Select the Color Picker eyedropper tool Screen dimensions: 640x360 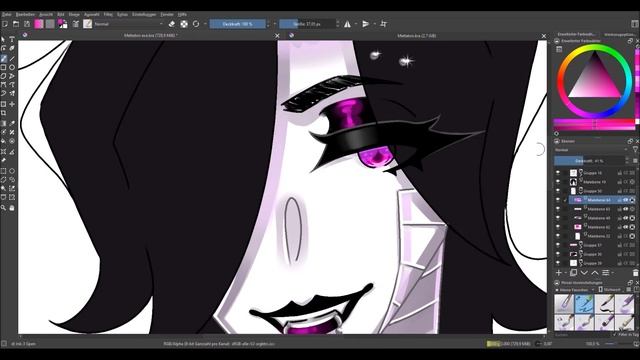click(x=12, y=123)
